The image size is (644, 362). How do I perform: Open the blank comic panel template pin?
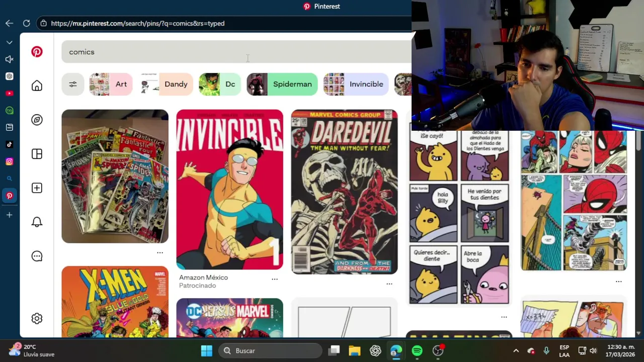click(x=344, y=318)
